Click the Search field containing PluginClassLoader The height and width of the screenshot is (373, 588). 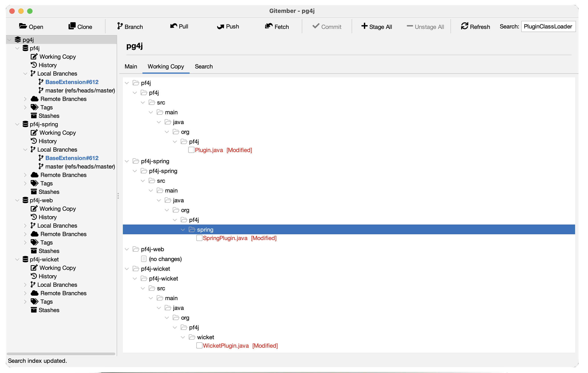point(548,26)
